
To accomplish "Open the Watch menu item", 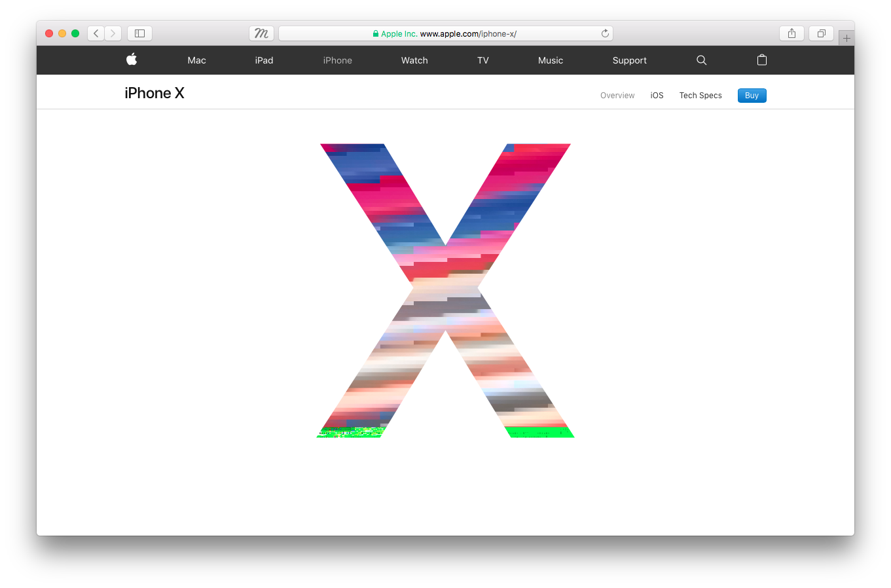I will click(414, 60).
